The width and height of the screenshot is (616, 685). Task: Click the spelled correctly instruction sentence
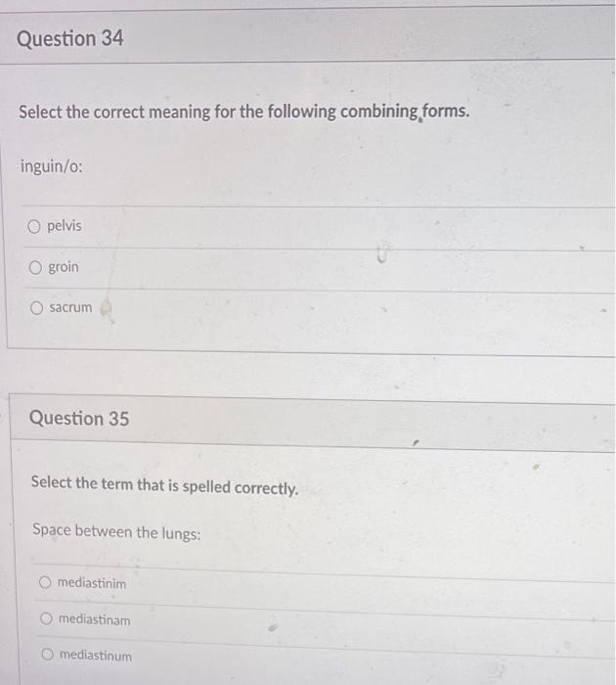[x=164, y=485]
